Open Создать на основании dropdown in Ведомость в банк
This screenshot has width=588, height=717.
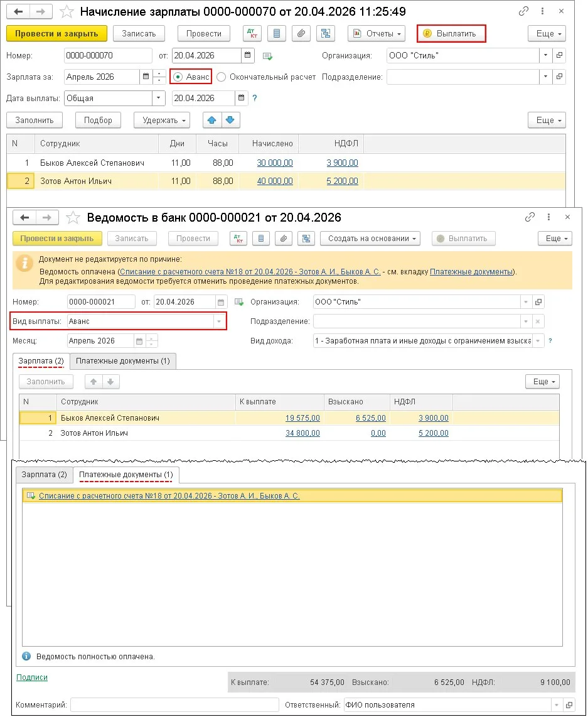(370, 238)
